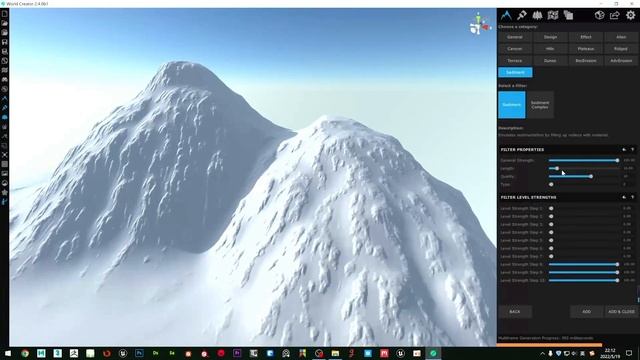Click the viewport orientation gizmo
Image resolution: width=640 pixels, height=360 pixels.
pos(480,24)
